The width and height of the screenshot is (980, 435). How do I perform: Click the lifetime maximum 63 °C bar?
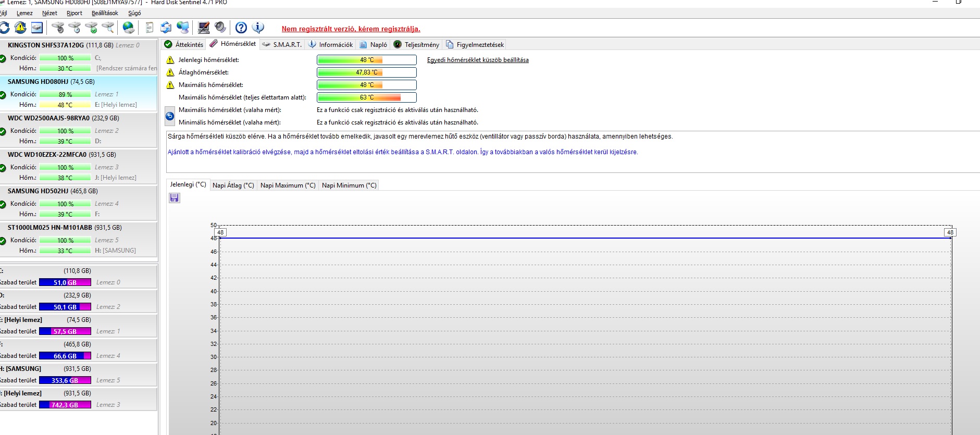(x=367, y=97)
